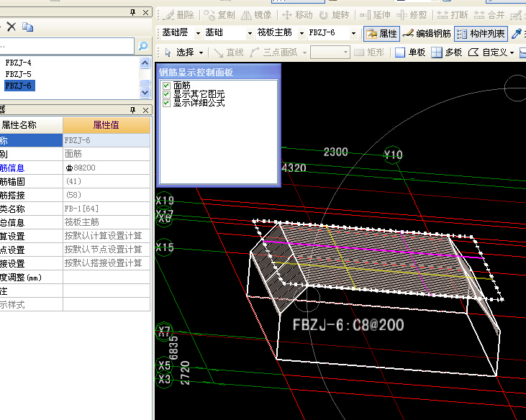Toggle the 构件列表 component list

[x=481, y=34]
